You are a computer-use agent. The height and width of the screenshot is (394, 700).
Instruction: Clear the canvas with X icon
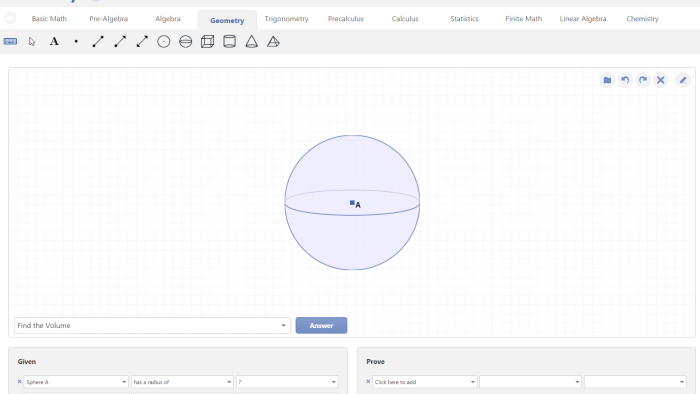(x=661, y=80)
